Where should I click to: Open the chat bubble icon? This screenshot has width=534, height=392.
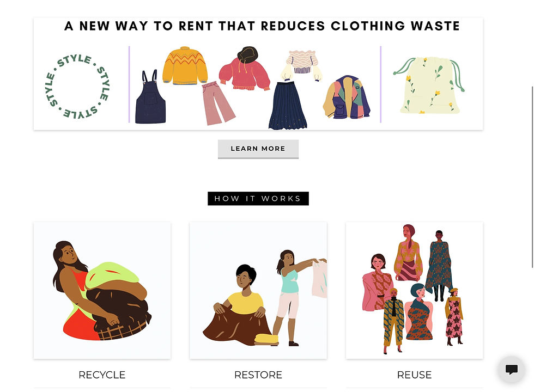click(x=512, y=369)
